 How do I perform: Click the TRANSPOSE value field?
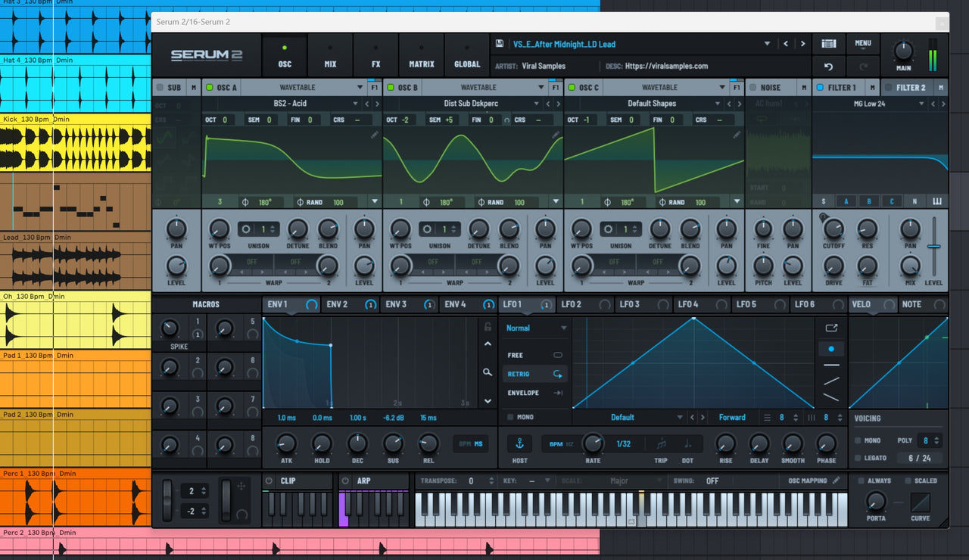pos(471,481)
